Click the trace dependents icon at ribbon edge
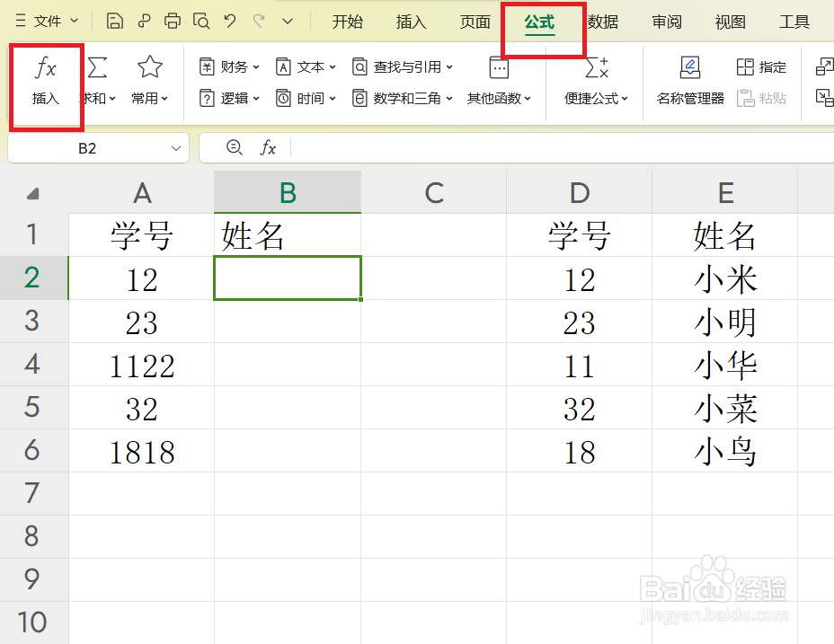 point(824,99)
